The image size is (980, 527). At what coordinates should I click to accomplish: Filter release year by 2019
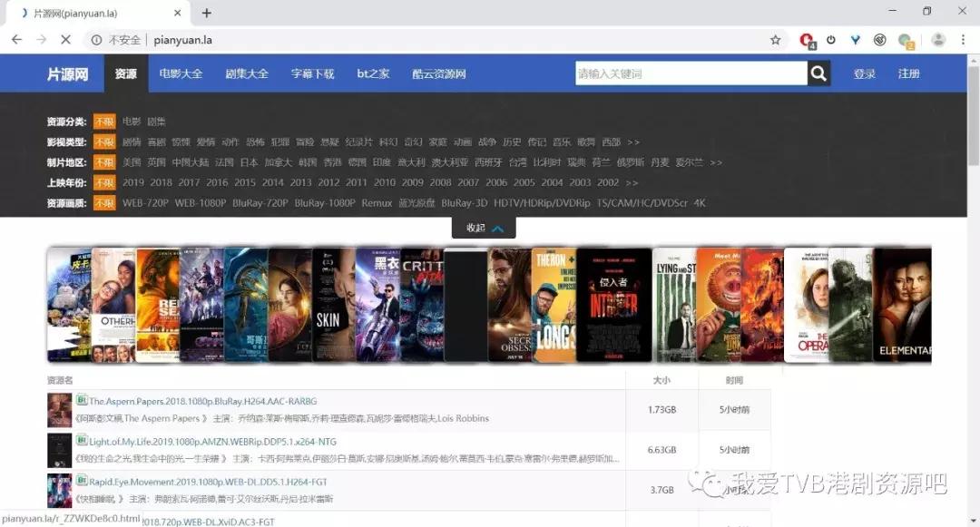pos(133,182)
